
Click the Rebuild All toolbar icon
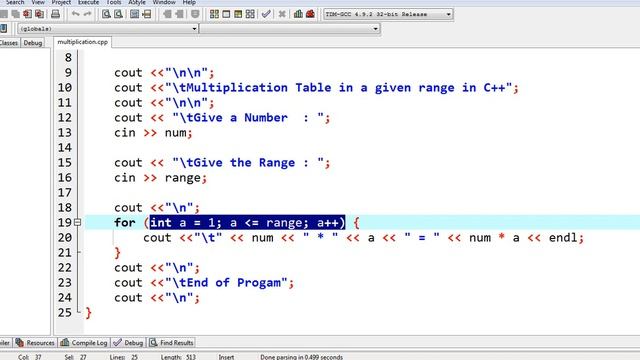(250, 14)
